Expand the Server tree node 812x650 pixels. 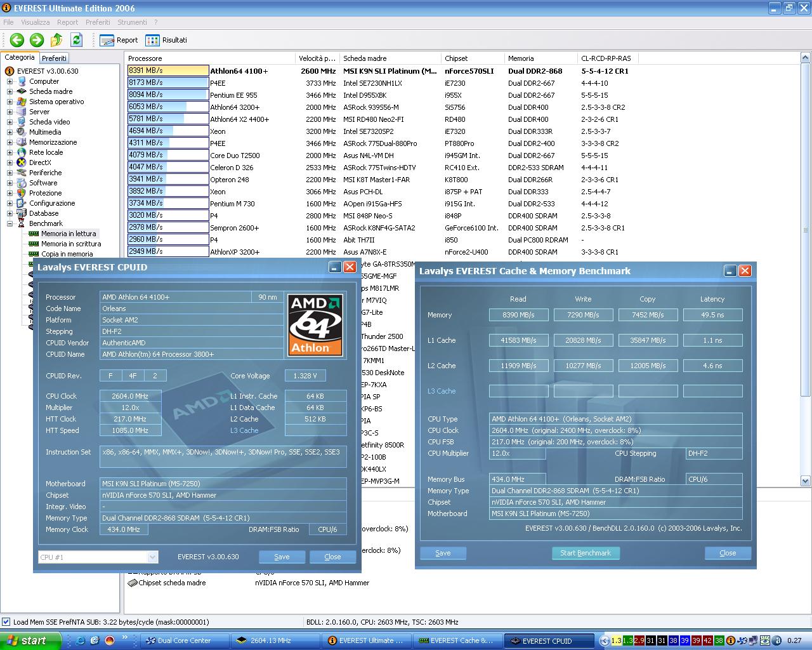[10, 112]
